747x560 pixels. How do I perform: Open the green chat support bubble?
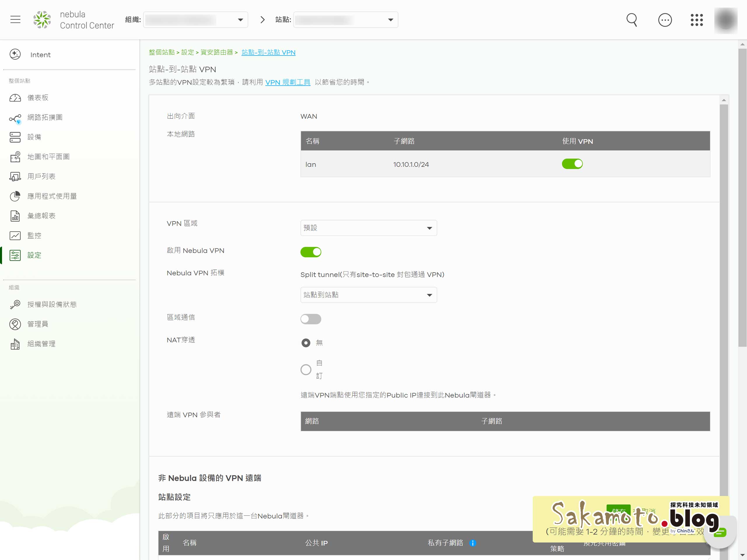tap(720, 533)
